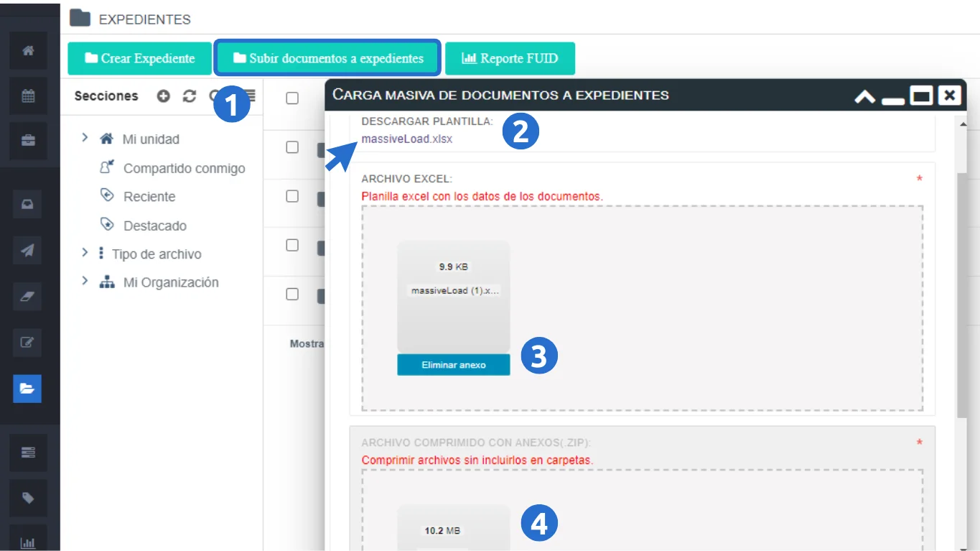Screen dimensions: 980x551
Task: Open the paper plane sent icon
Action: (x=27, y=251)
